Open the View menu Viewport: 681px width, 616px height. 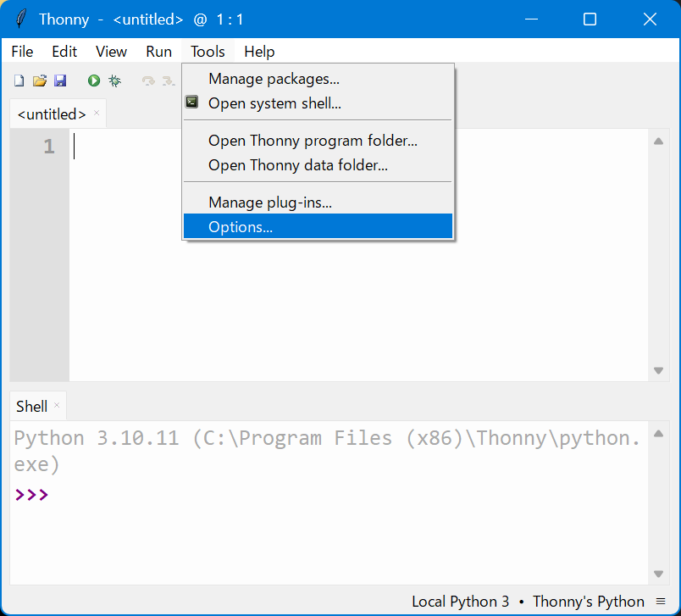[x=111, y=52]
